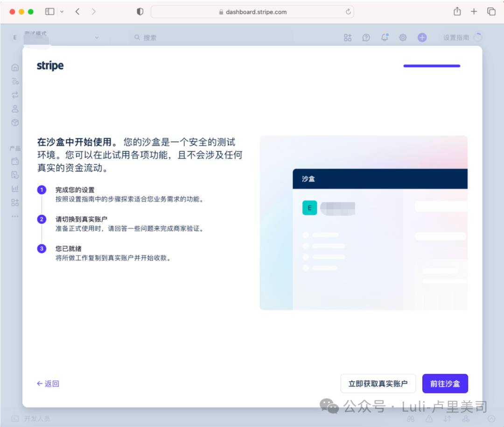Expand the account switcher chevron
Viewport: 504px width, 427px height.
pyautogui.click(x=97, y=38)
